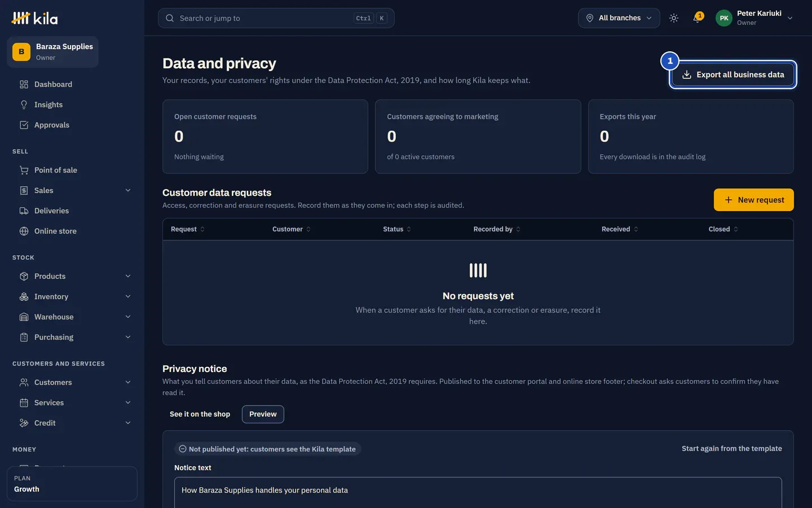The image size is (812, 508).
Task: Open Insights menu item
Action: [72, 104]
